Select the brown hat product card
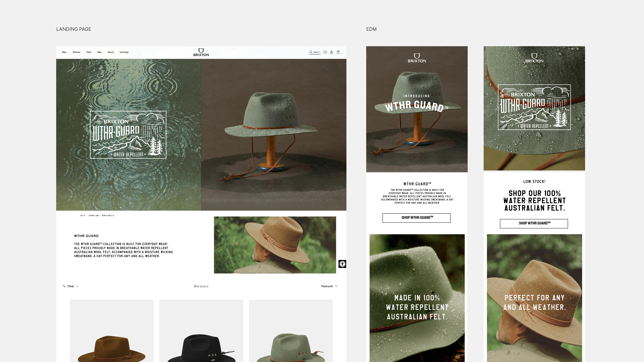644x362 pixels. (112, 331)
